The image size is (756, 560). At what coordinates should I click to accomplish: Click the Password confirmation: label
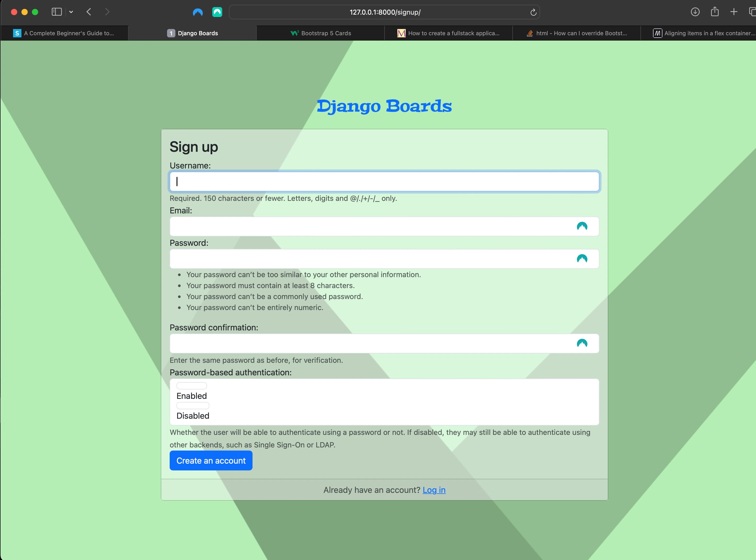(214, 328)
